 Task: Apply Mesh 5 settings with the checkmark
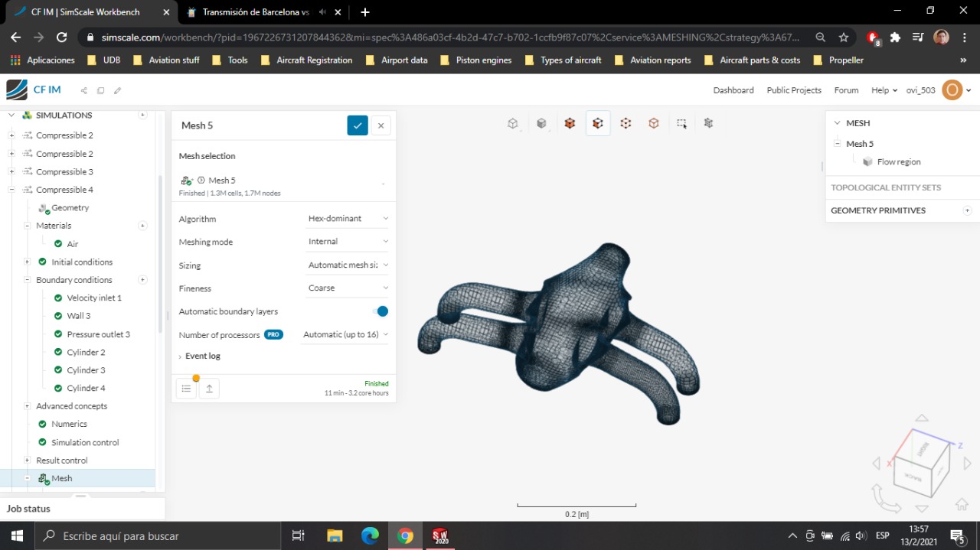tap(358, 125)
